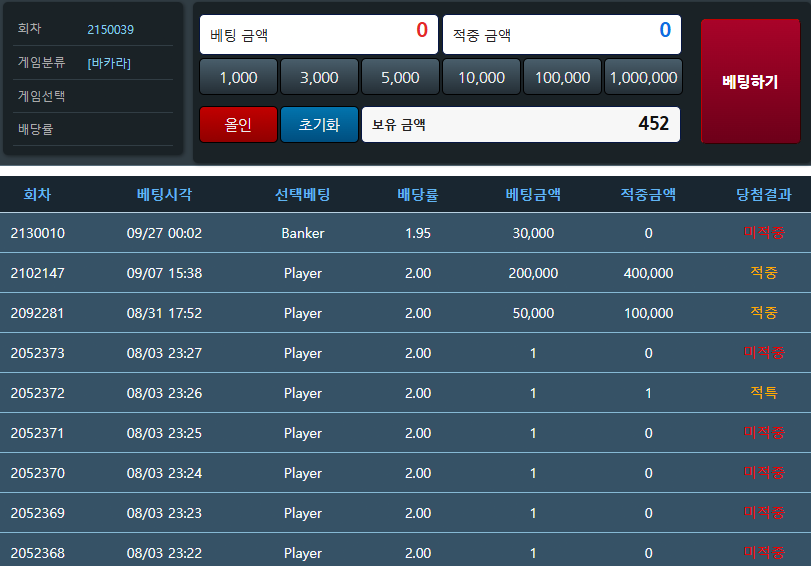Click Player selection in round 2102147 row
The height and width of the screenshot is (566, 811).
[303, 273]
